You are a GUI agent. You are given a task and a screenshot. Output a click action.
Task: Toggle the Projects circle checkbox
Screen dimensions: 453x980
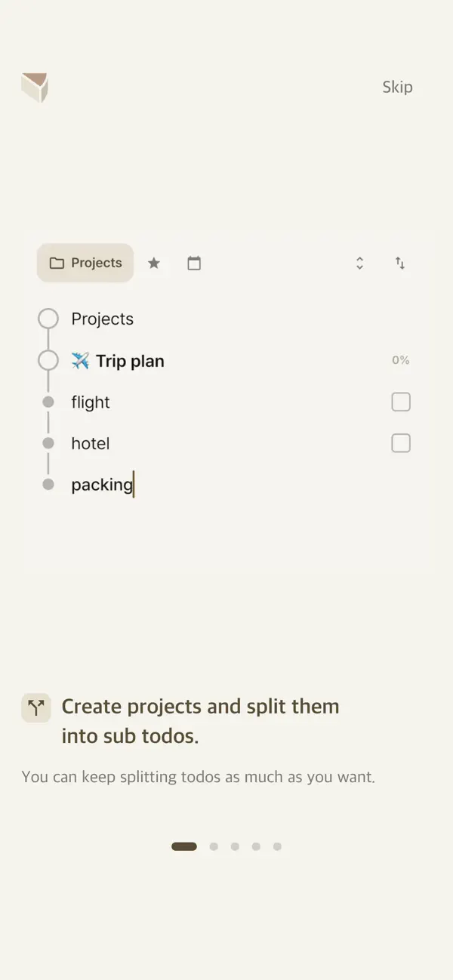(48, 319)
